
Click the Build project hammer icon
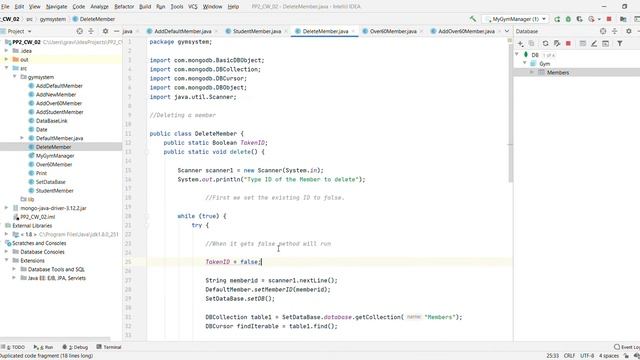click(473, 19)
